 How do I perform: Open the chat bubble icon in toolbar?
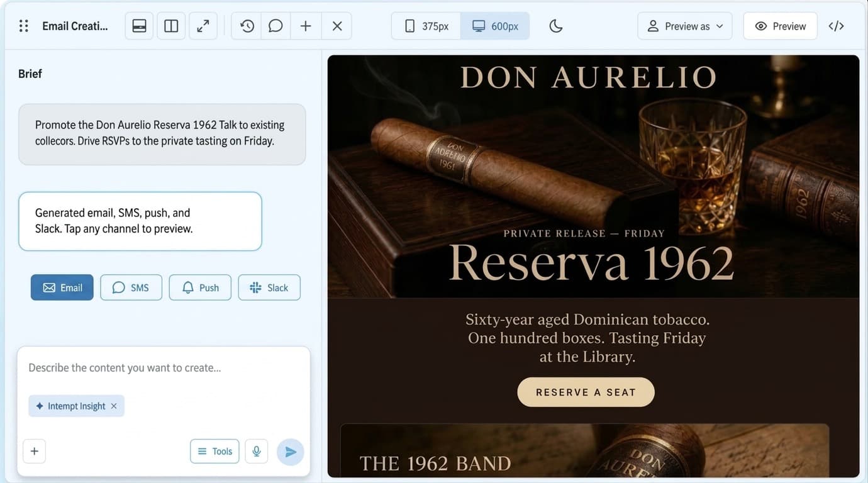[x=275, y=26]
